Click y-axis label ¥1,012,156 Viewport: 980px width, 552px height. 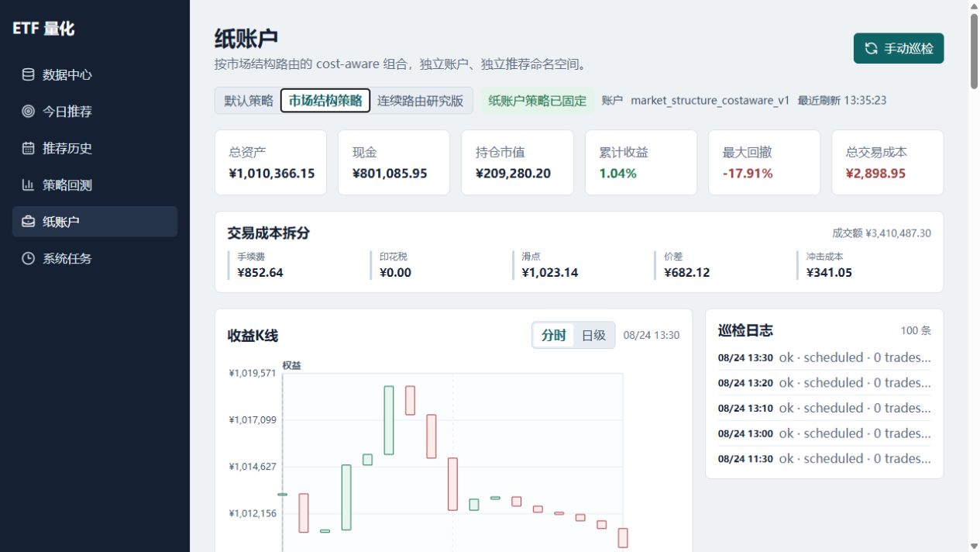point(253,513)
